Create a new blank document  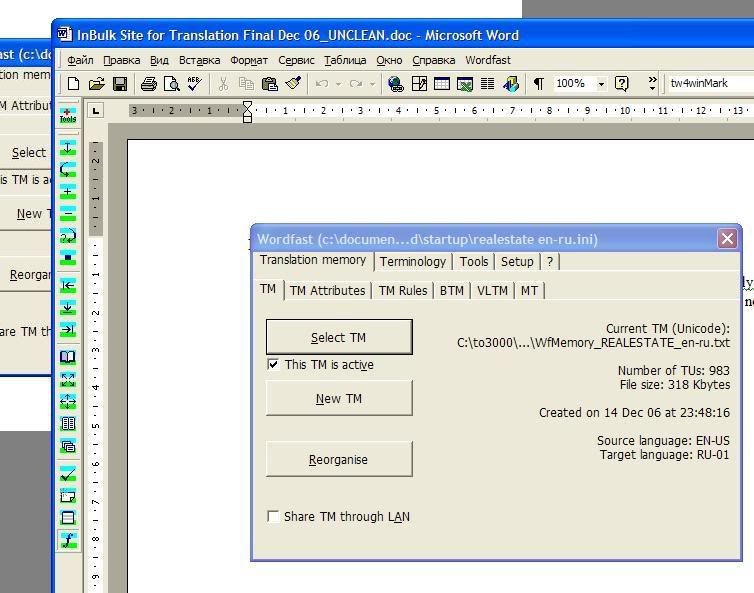coord(73,84)
